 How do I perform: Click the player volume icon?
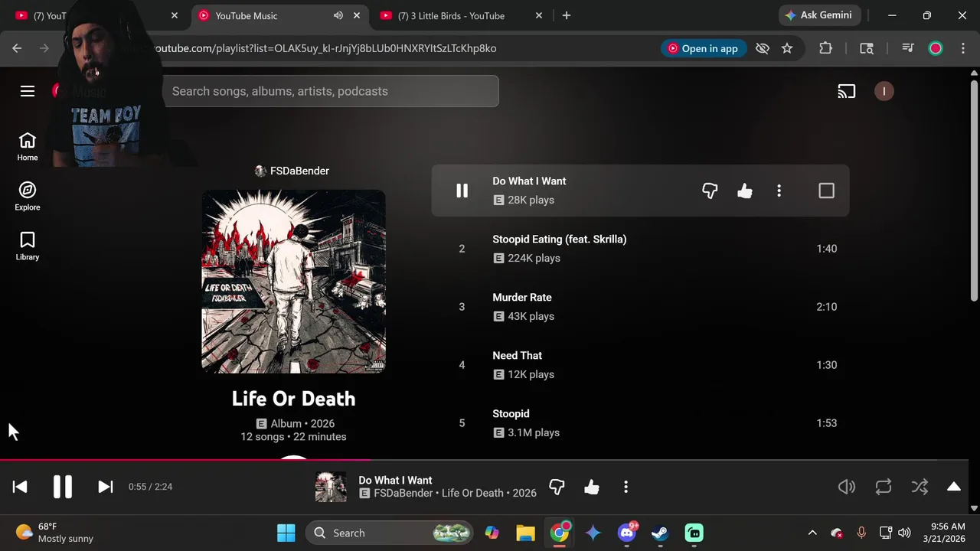(x=847, y=487)
